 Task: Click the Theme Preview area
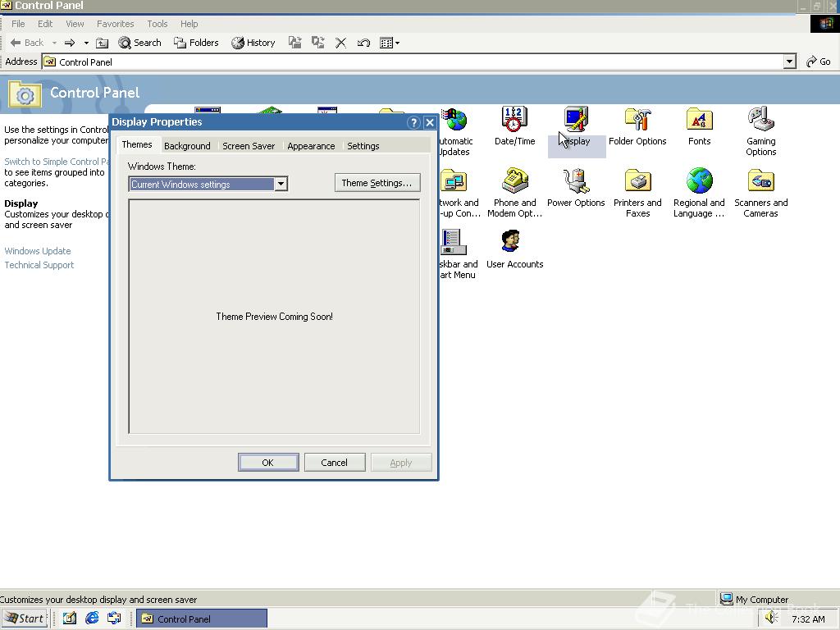click(x=274, y=316)
